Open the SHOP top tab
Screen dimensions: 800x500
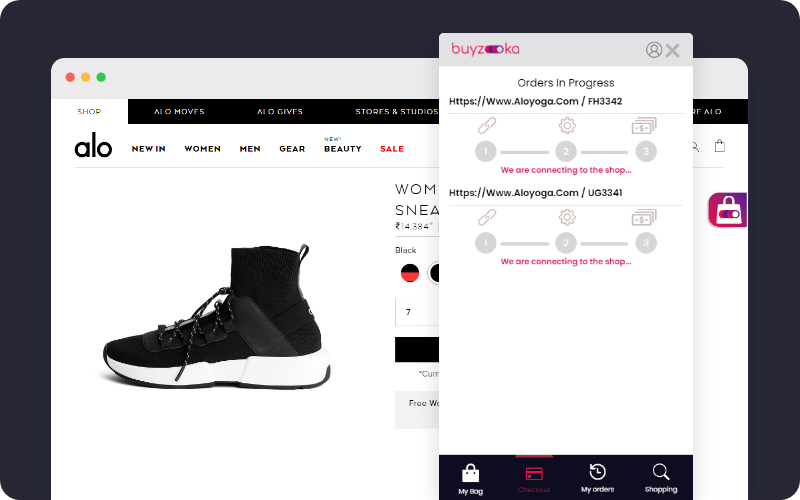(89, 111)
